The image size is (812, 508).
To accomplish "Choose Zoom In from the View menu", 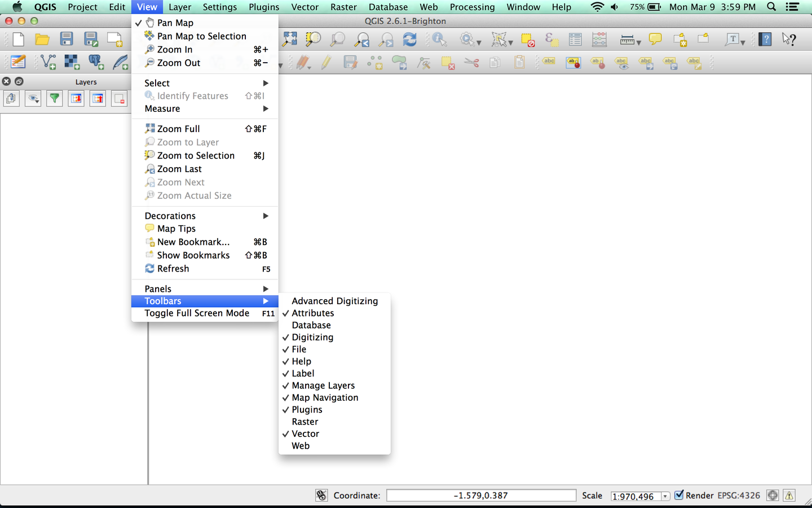I will pos(205,50).
